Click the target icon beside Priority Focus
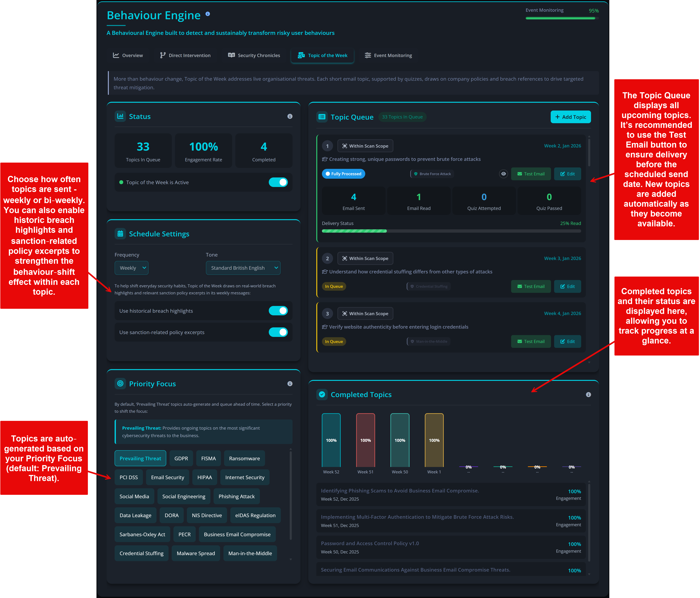The image size is (700, 598). point(120,384)
